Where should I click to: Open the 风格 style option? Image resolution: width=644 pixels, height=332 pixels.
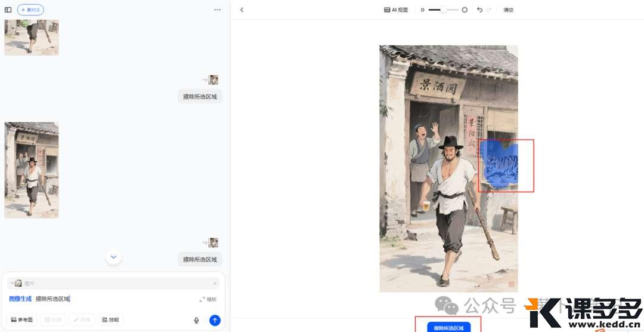pos(82,319)
